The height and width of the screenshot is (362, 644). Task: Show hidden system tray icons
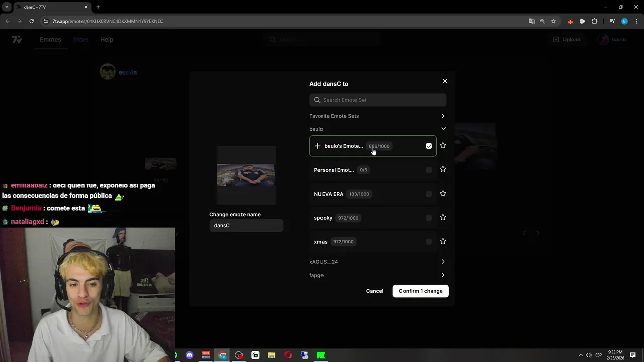[x=580, y=355]
